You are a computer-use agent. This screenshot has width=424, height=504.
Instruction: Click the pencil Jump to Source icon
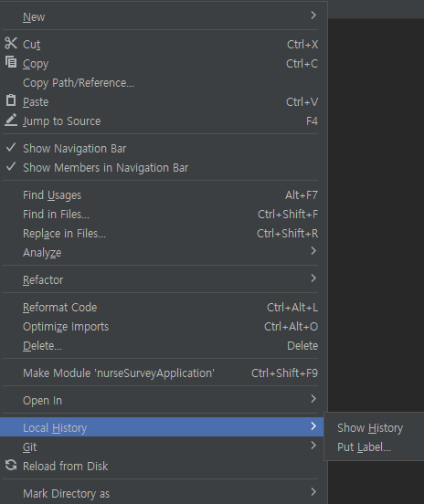pyautogui.click(x=11, y=120)
